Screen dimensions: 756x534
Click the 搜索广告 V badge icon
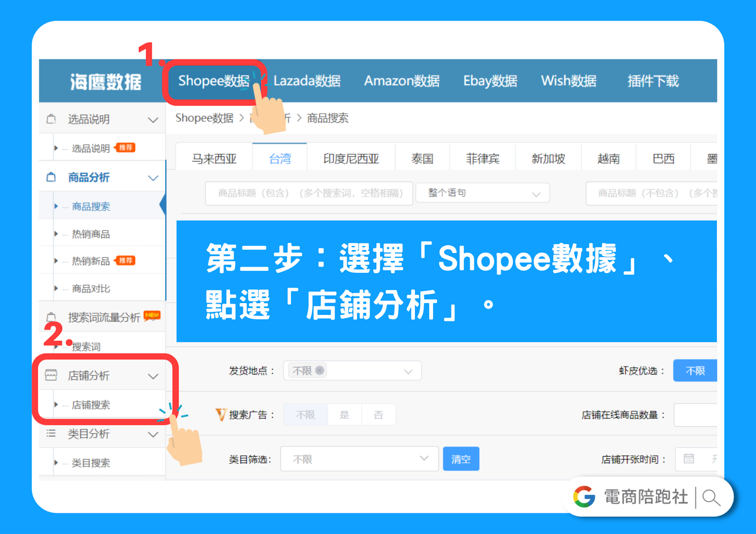click(221, 415)
